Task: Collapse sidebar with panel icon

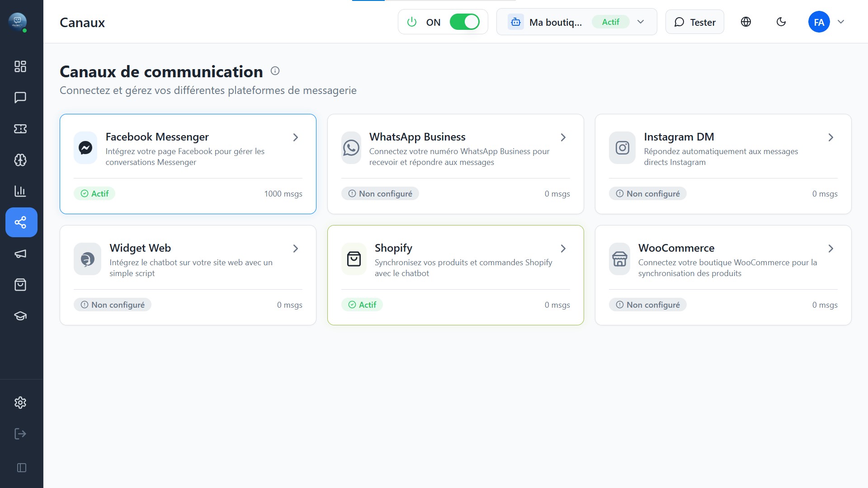Action: tap(22, 468)
